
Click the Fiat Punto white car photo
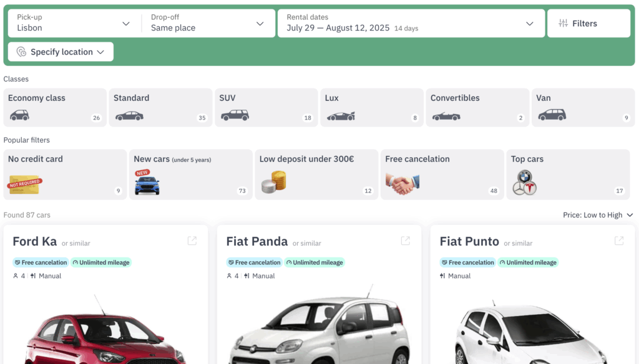coord(532,332)
